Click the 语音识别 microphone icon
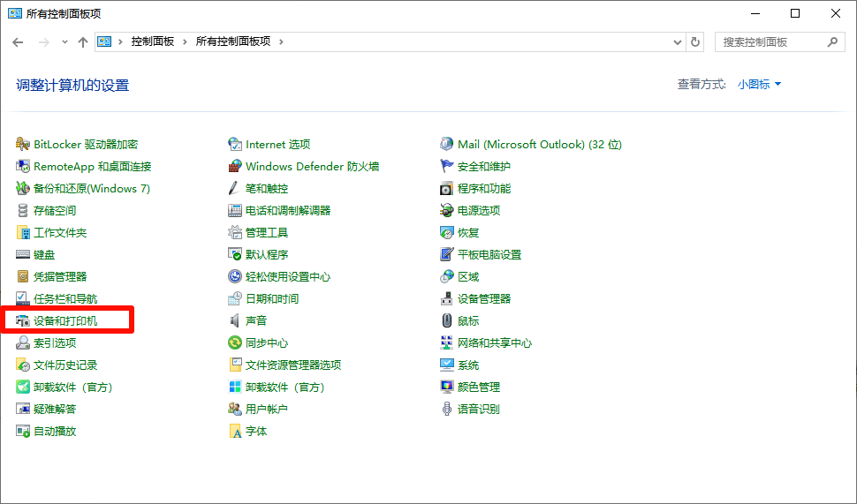This screenshot has height=504, width=857. tap(446, 409)
